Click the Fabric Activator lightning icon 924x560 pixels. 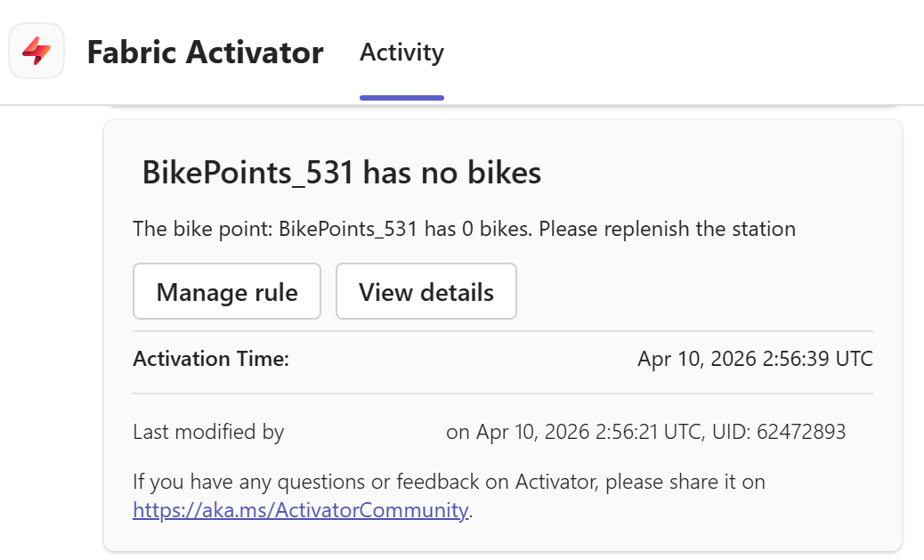coord(36,51)
